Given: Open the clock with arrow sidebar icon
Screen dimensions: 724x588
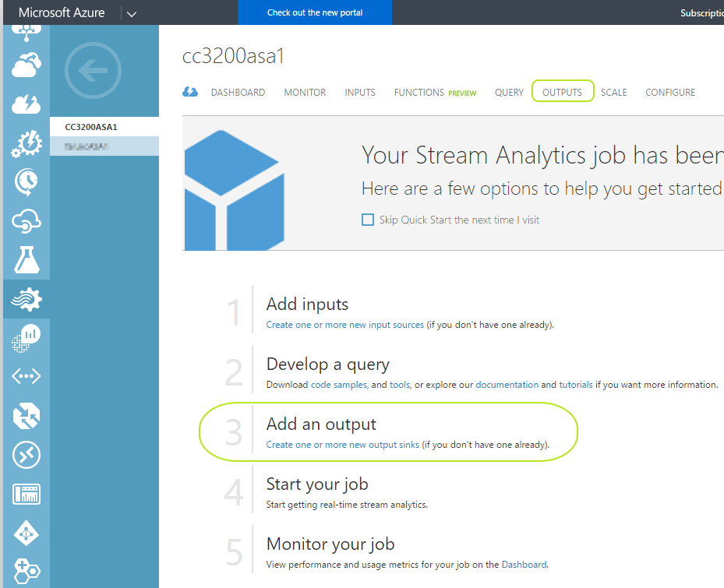Looking at the screenshot, I should (x=26, y=181).
